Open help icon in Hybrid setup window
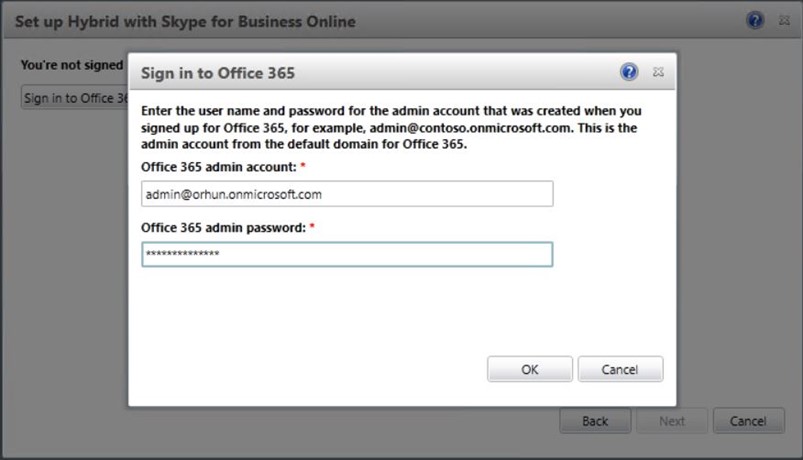The height and width of the screenshot is (460, 803). [x=755, y=20]
